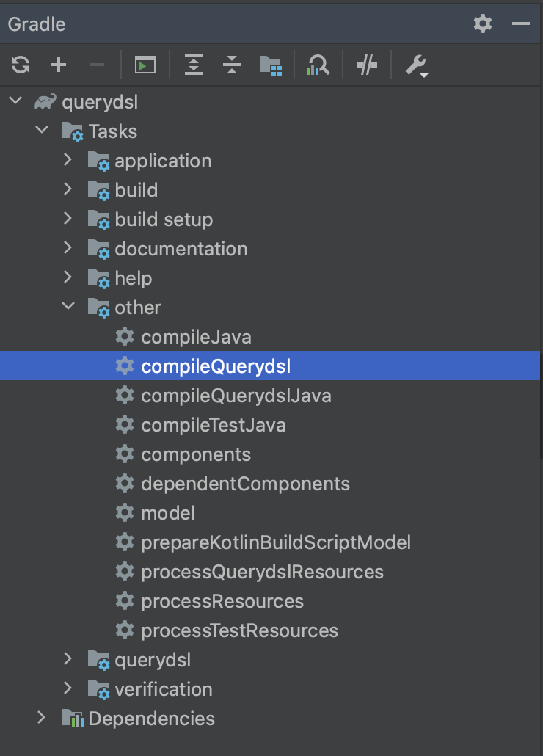This screenshot has height=756, width=543.
Task: Click the Show Ignored Projects folder icon
Action: (271, 65)
